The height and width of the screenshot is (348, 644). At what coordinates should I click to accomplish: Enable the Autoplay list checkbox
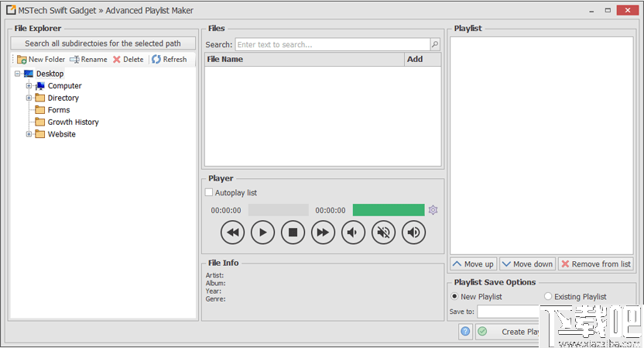pyautogui.click(x=209, y=192)
